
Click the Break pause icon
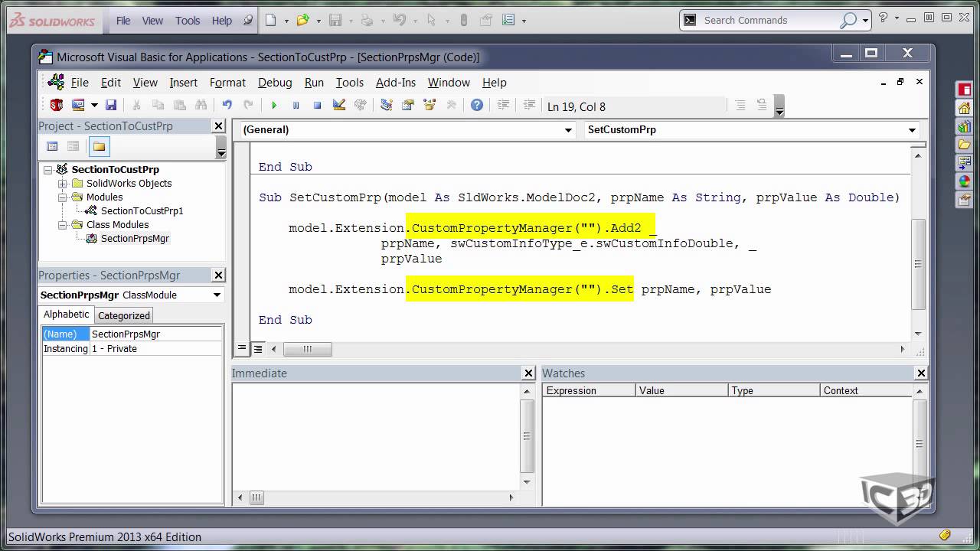pos(296,106)
